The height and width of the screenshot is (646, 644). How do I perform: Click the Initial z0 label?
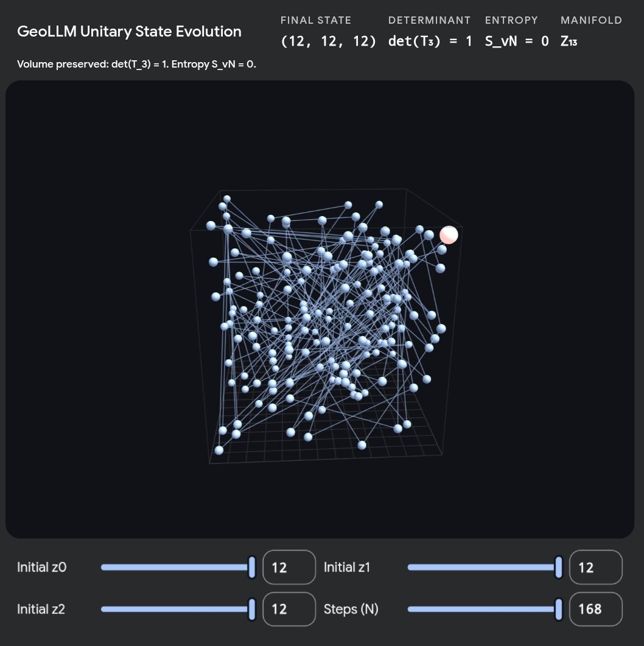41,567
